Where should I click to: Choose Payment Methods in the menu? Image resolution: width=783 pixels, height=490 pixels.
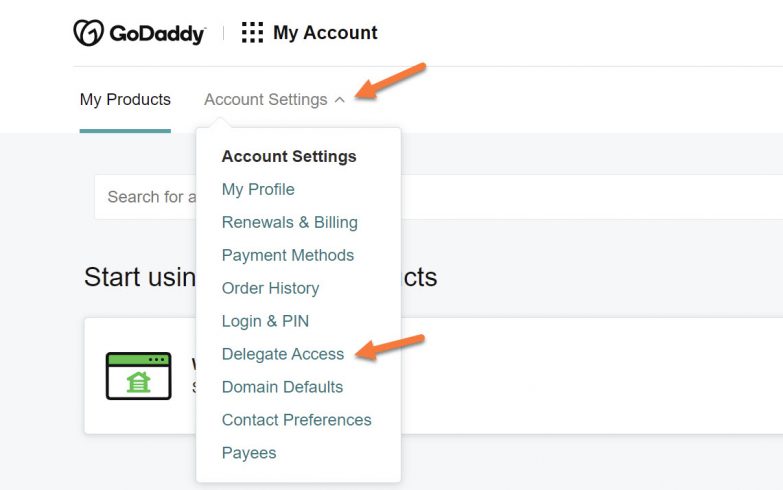click(288, 255)
